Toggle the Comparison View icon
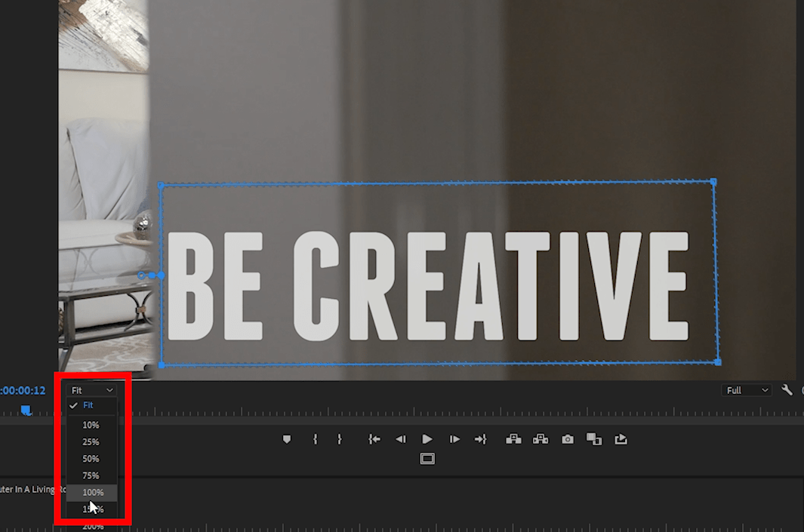Screen dimensions: 804x532 [593, 438]
